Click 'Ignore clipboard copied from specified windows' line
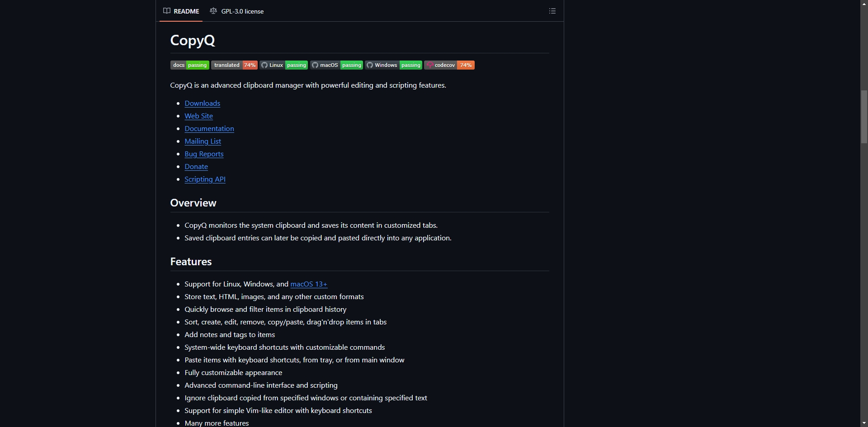 (x=306, y=398)
